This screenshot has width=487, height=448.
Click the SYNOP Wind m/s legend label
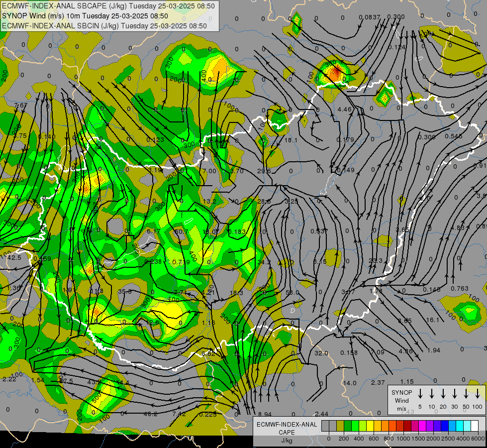click(x=401, y=400)
